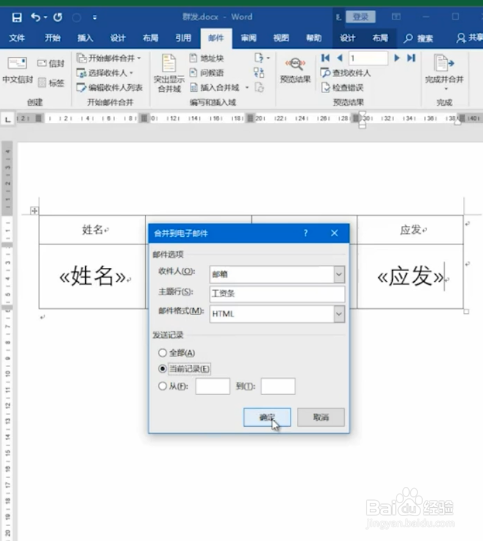The image size is (483, 541).
Task: Click the update labels icon
Action: click(x=259, y=88)
